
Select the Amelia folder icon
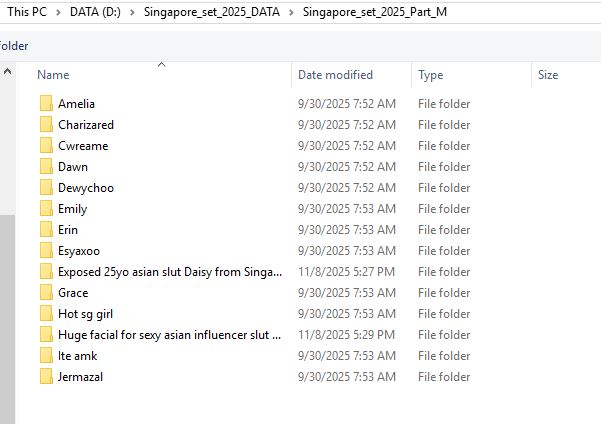46,104
